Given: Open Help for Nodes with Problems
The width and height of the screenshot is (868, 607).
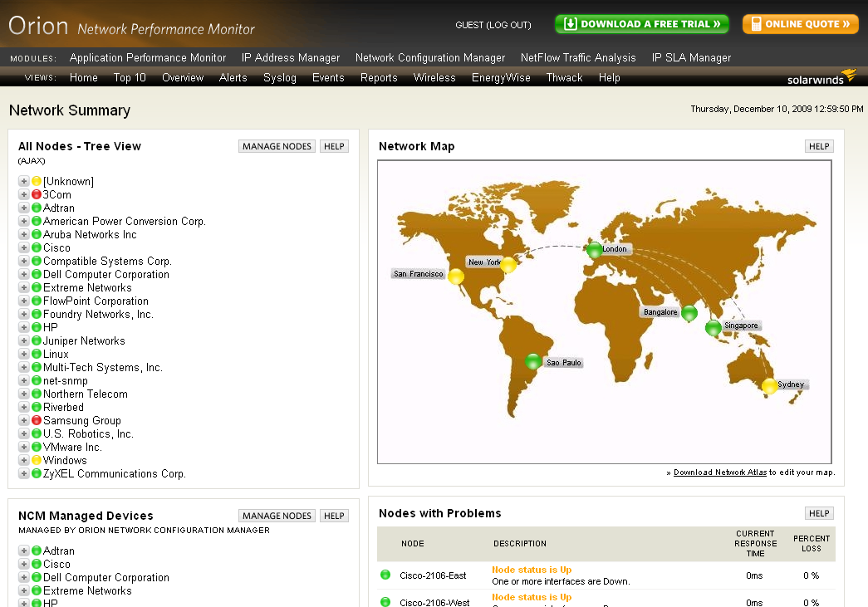Looking at the screenshot, I should tap(819, 513).
